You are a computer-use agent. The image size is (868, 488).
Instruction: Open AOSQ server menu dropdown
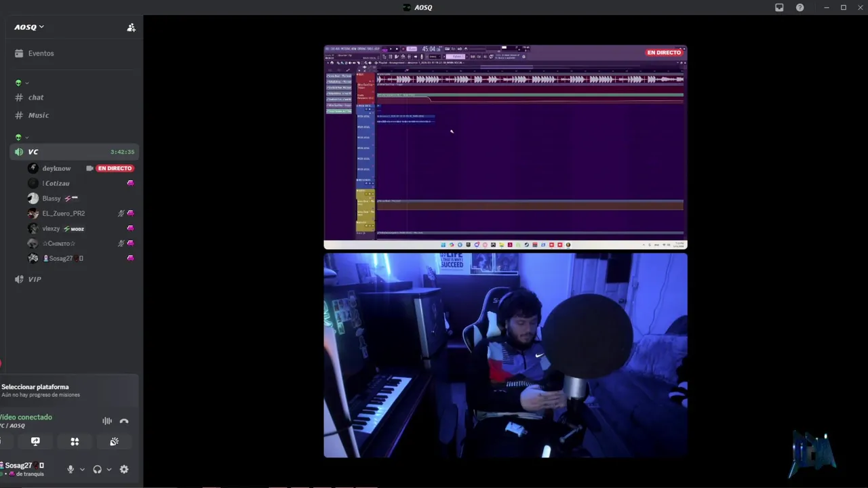(x=29, y=27)
